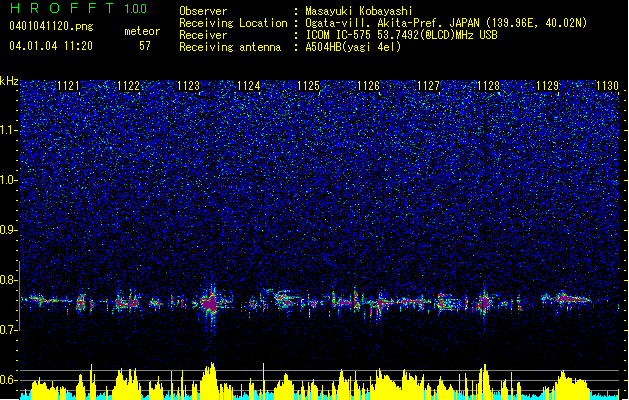The height and width of the screenshot is (400, 629).
Task: Click the kHz axis unit label
Action: tap(9, 81)
